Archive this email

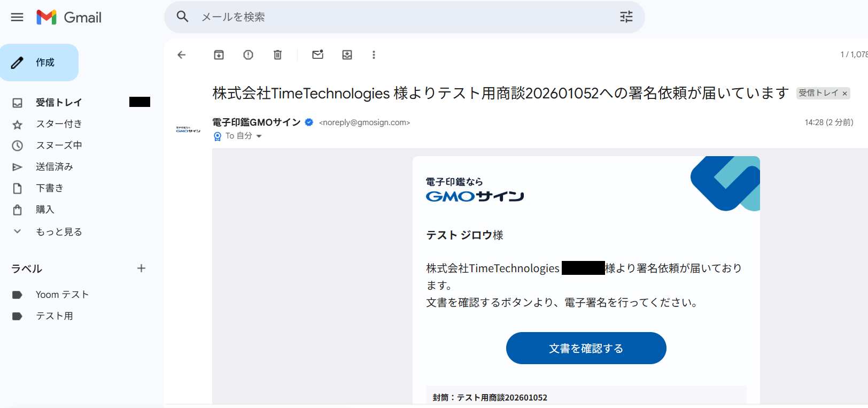pos(219,55)
